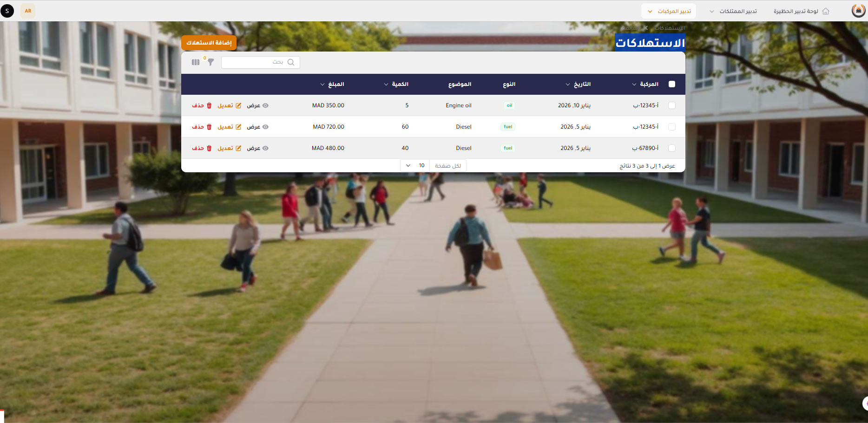Open the تدبير المركبات menu

click(669, 11)
